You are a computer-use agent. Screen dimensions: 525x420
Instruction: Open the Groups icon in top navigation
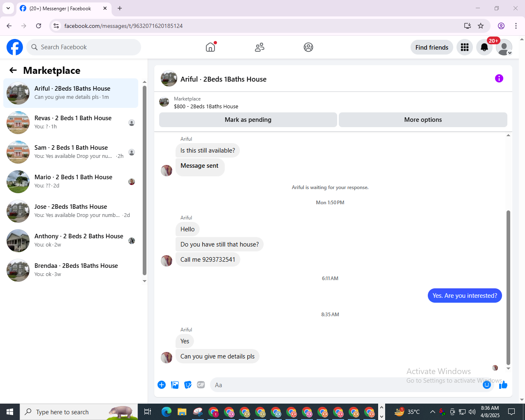point(308,47)
